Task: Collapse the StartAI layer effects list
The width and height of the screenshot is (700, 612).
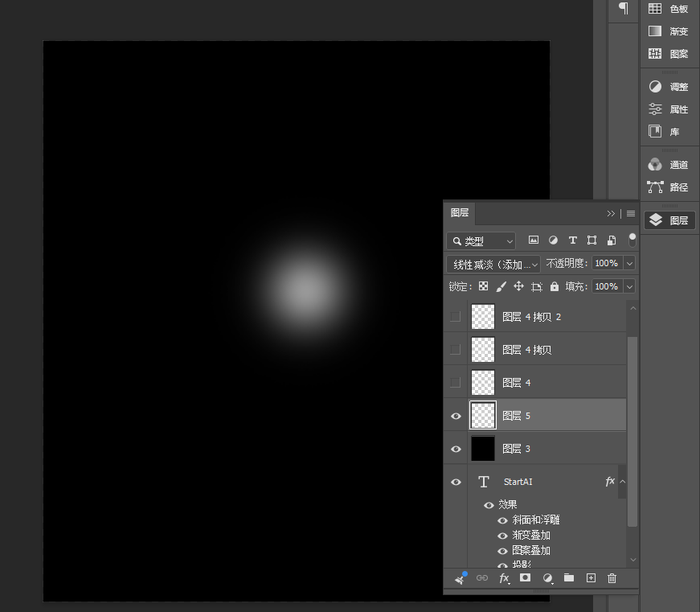Action: tap(623, 482)
